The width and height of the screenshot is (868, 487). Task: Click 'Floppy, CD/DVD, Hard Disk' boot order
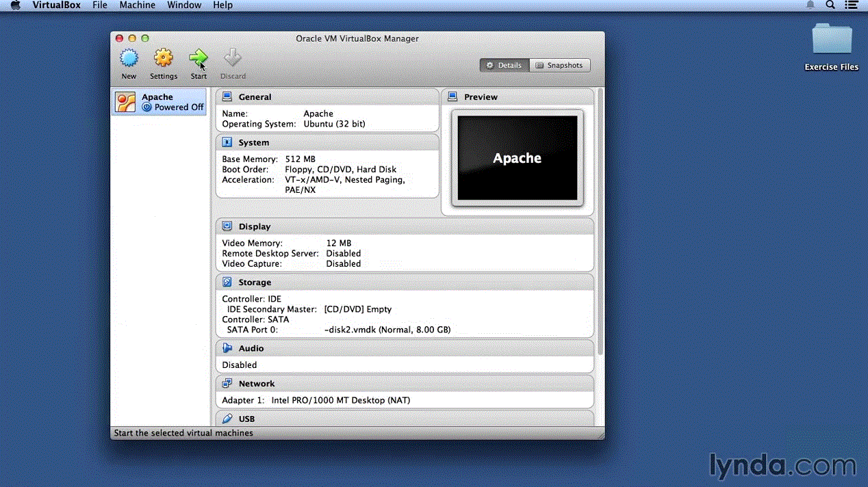pos(340,169)
